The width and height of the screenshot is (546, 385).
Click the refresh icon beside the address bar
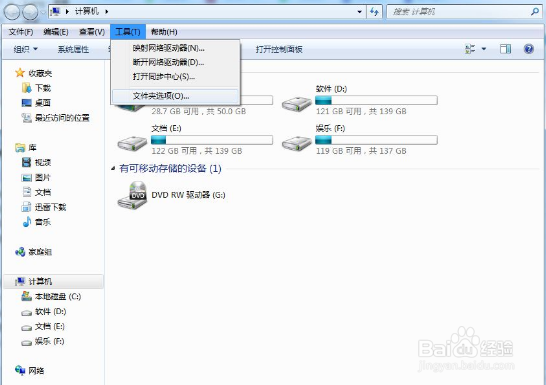374,11
